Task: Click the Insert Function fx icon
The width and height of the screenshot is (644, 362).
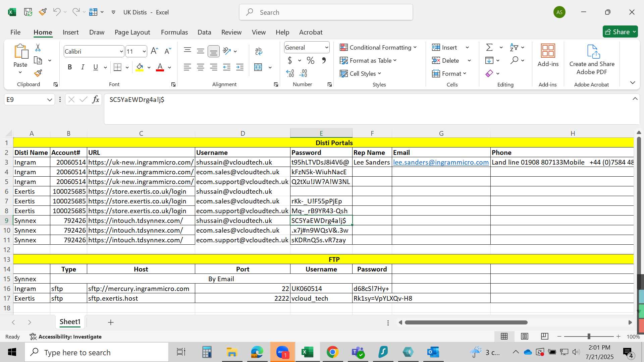Action: coord(96,99)
